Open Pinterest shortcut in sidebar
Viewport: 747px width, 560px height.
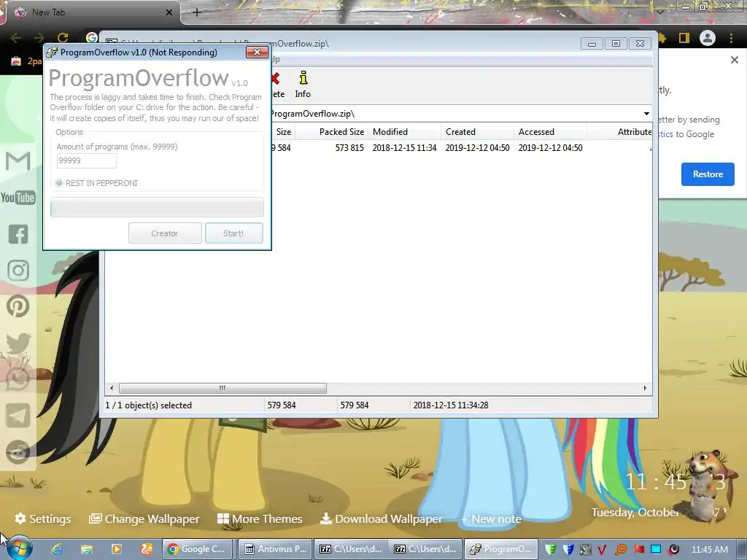pos(18,306)
